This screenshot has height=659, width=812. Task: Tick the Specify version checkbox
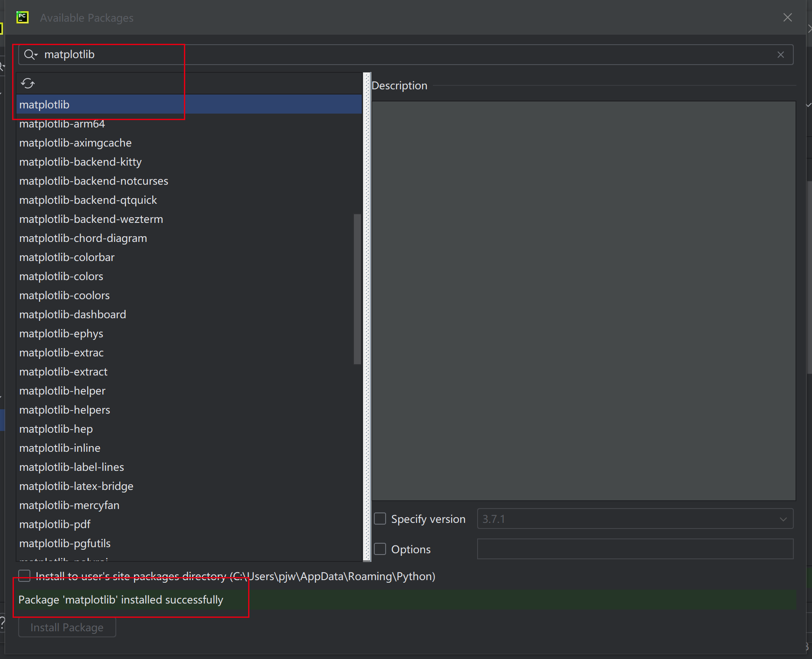click(380, 519)
